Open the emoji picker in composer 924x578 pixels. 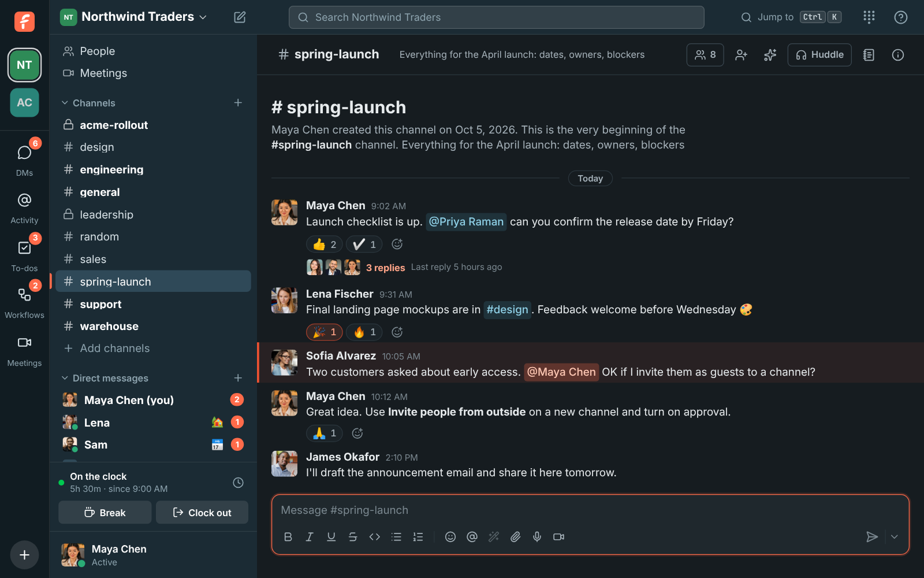pyautogui.click(x=450, y=537)
